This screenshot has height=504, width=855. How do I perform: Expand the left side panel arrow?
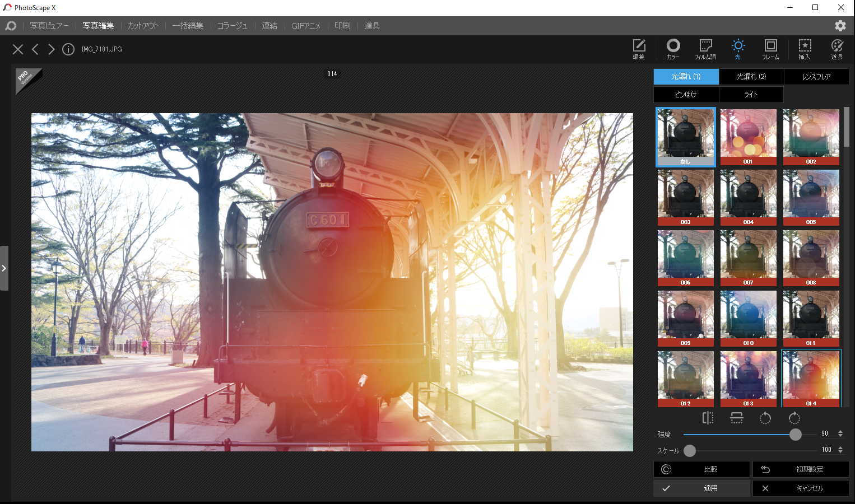(x=4, y=268)
